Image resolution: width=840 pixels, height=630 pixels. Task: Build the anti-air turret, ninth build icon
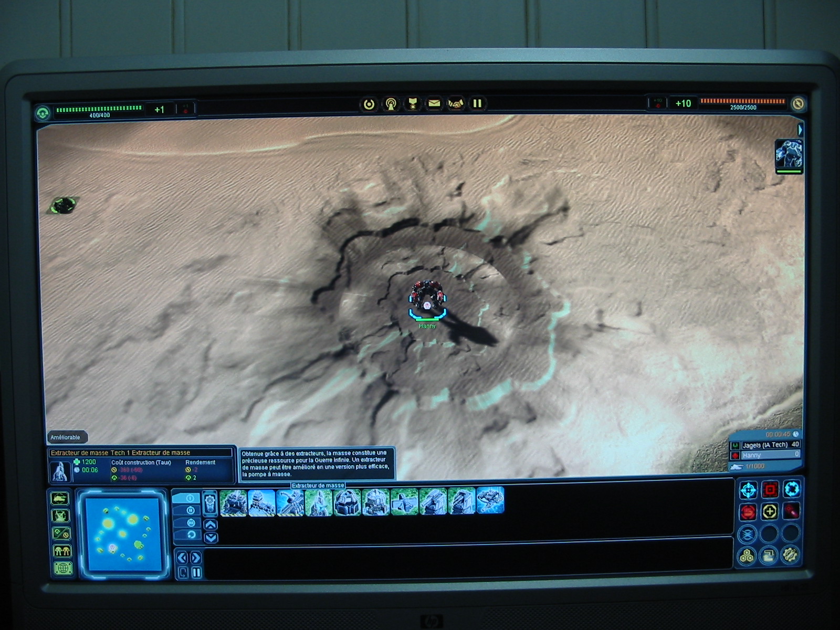pyautogui.click(x=462, y=501)
